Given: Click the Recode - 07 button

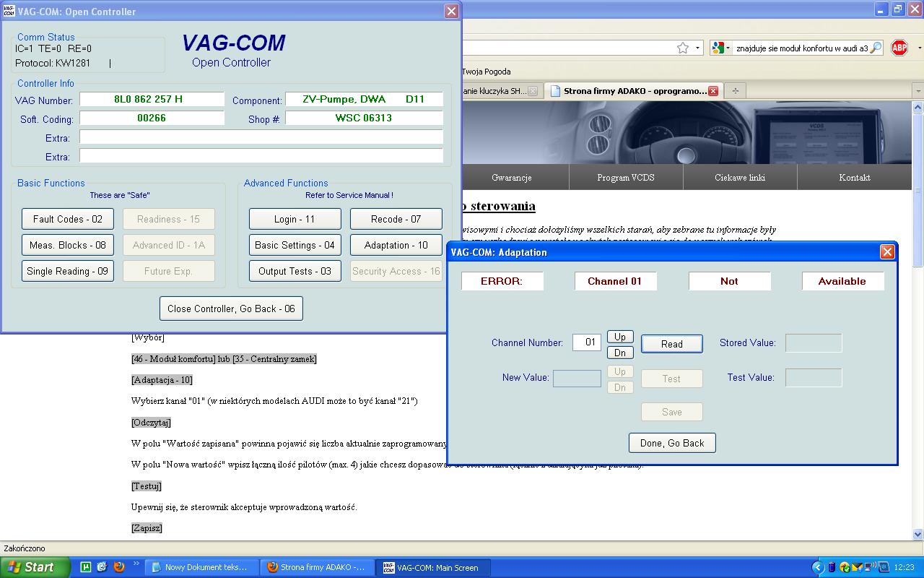Looking at the screenshot, I should point(396,219).
